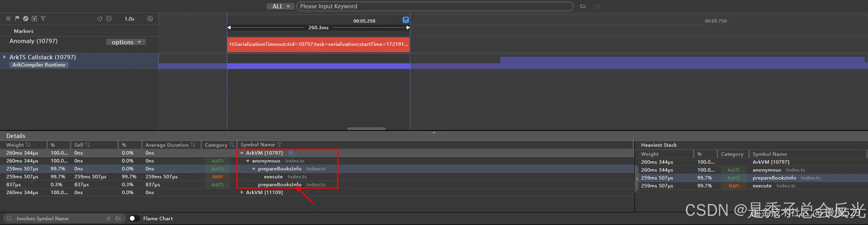Click Symbol Name header in Heaviest Stack
Screen dimensions: 868x225
pyautogui.click(x=770, y=154)
